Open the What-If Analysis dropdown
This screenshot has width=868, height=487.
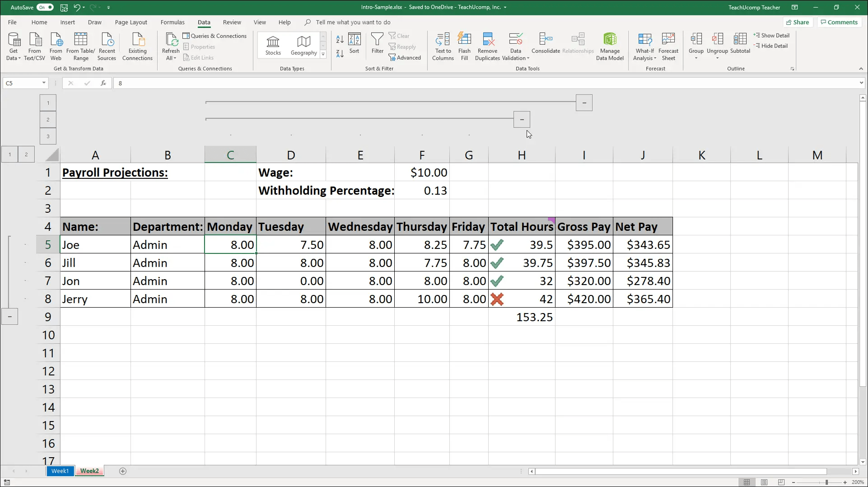pos(644,47)
